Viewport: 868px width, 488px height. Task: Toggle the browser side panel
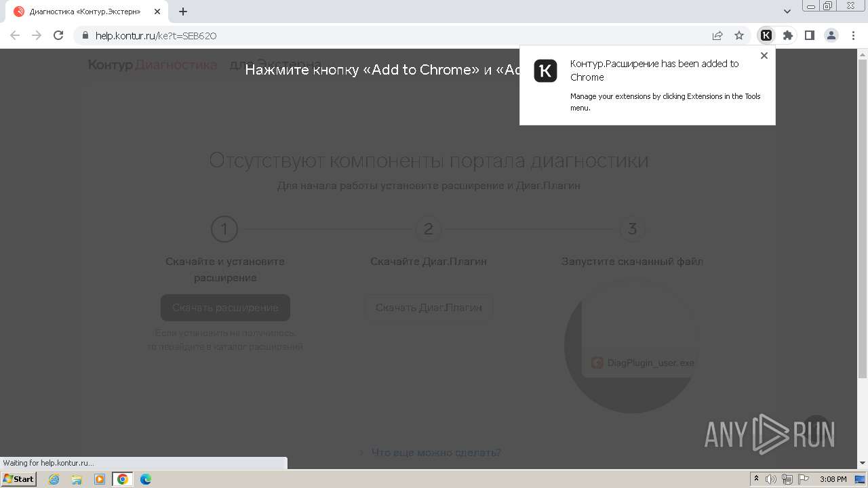click(x=809, y=35)
